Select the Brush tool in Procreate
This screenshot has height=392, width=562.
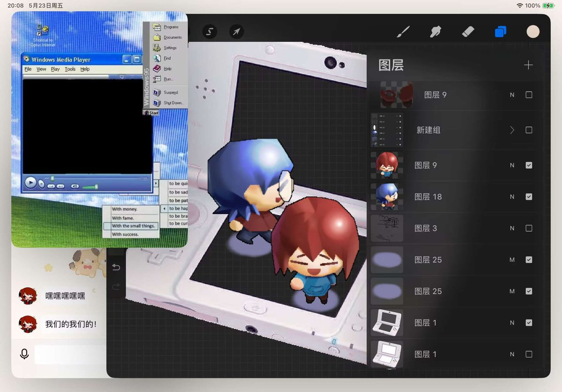[403, 32]
